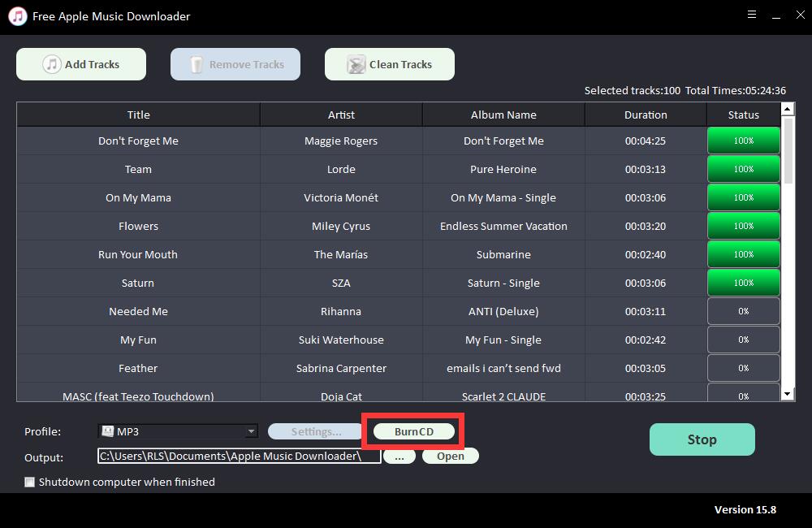812x528 pixels.
Task: Select the 'My Fun' title cell
Action: [138, 340]
